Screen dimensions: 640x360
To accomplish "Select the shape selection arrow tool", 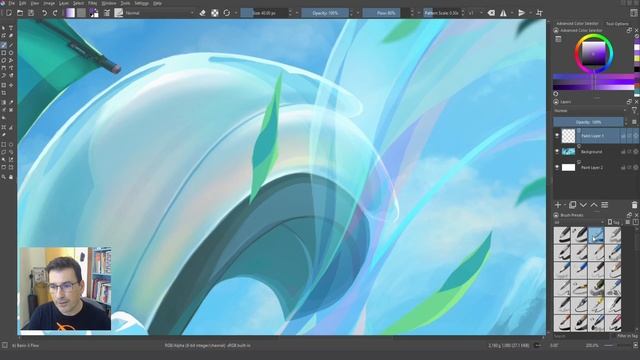I will tap(4, 28).
